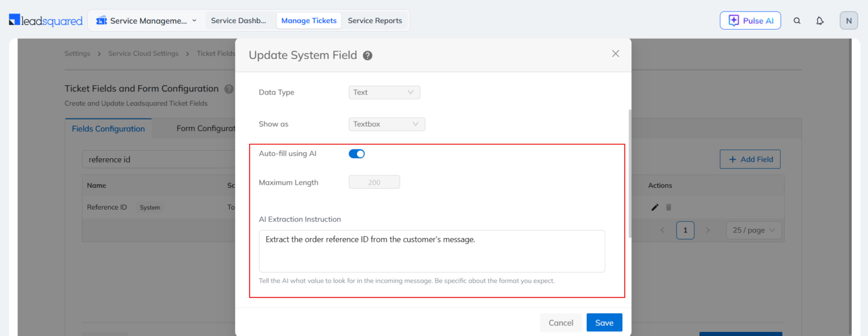
Task: Select the Fields Configuration tab
Action: pyautogui.click(x=108, y=129)
